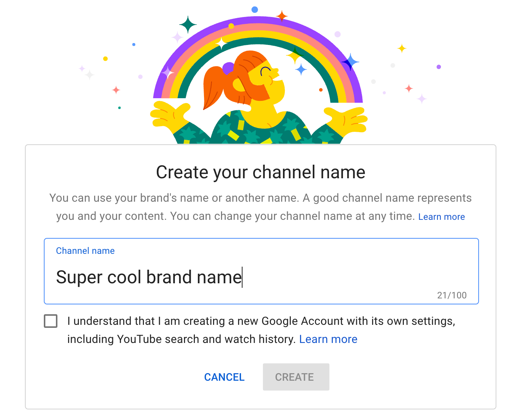The width and height of the screenshot is (513, 420).
Task: Click the Channel name field label
Action: point(85,250)
